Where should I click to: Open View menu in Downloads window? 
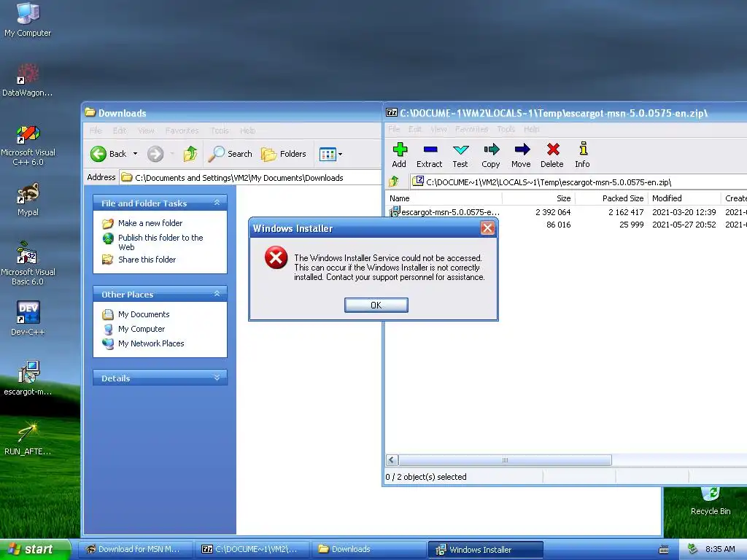(x=146, y=131)
